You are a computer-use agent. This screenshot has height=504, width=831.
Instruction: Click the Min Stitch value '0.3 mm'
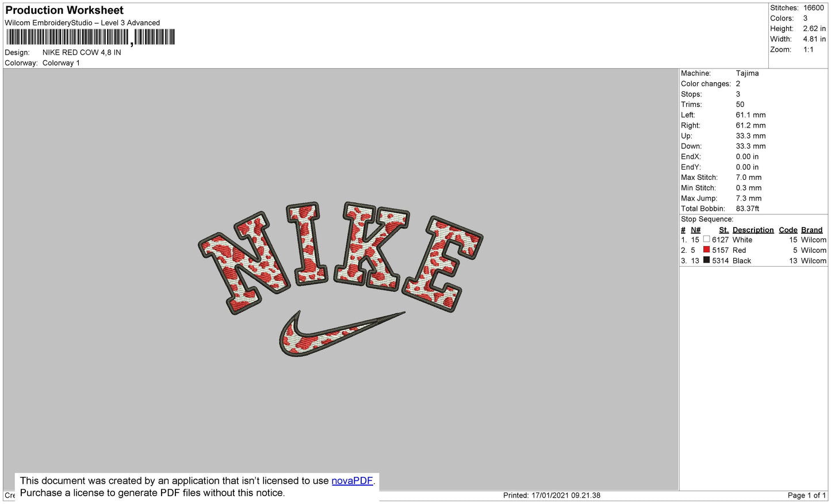tap(748, 188)
